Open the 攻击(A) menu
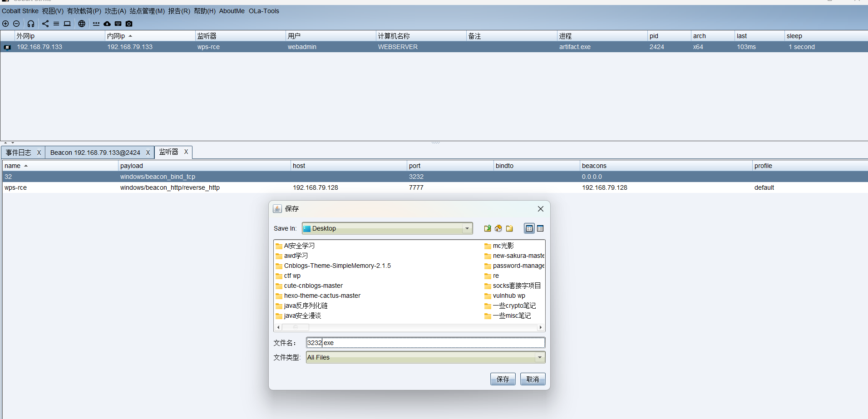Screen dimensions: 868x419 point(115,11)
